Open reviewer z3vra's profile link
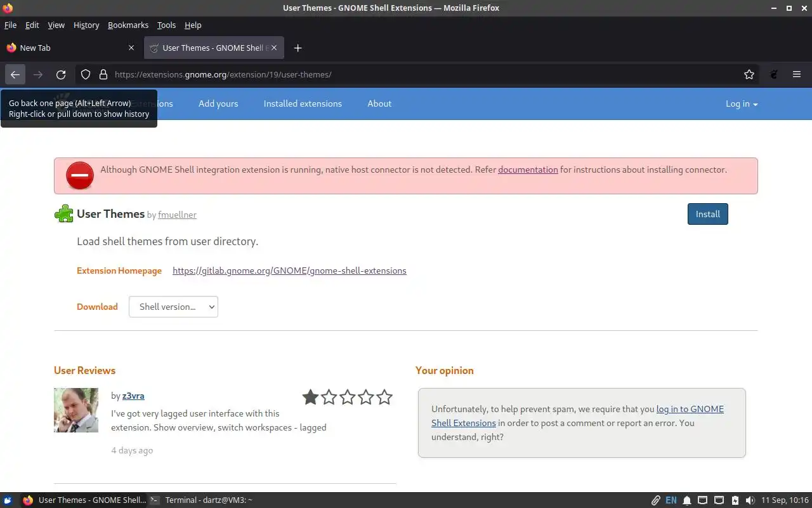The height and width of the screenshot is (508, 812). [x=133, y=396]
